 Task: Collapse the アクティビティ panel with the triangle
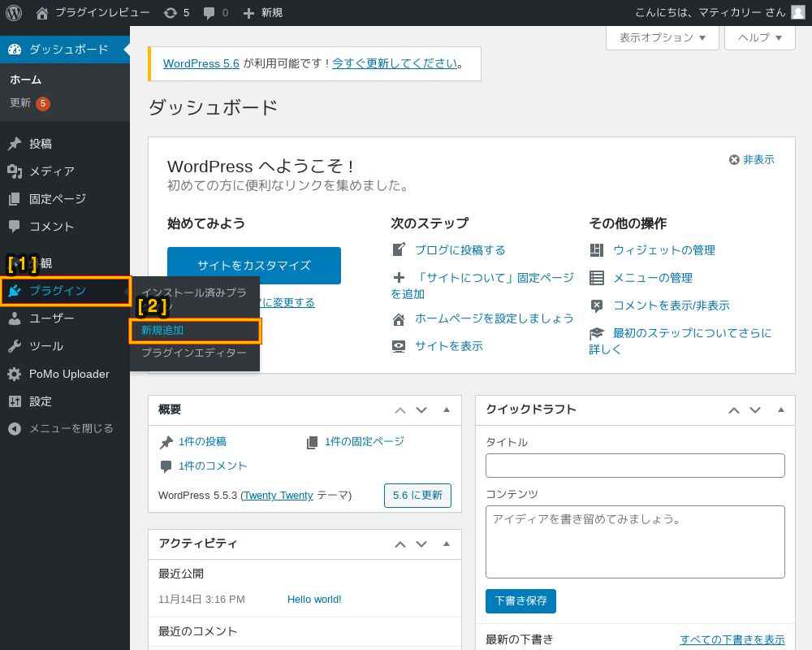click(x=447, y=544)
